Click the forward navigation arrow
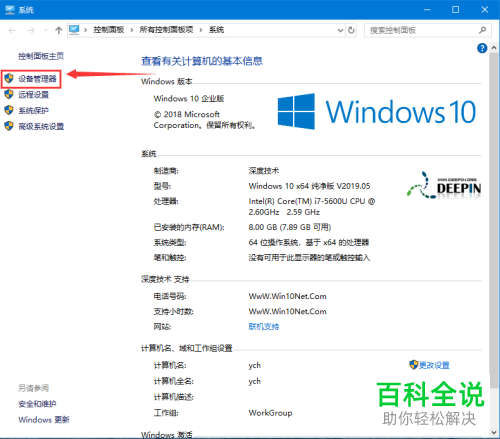This screenshot has height=439, width=500. point(31,30)
